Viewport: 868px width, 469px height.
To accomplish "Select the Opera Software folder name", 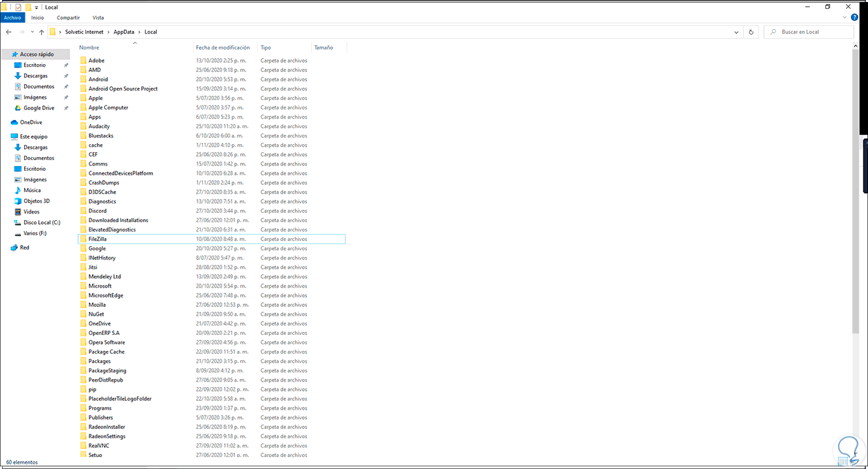I will (107, 342).
